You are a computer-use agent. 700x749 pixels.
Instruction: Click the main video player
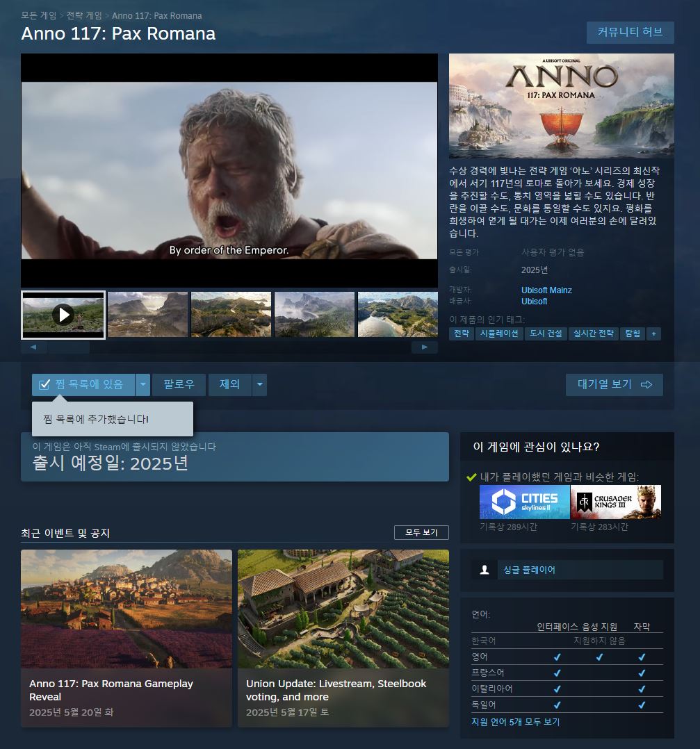pos(229,170)
